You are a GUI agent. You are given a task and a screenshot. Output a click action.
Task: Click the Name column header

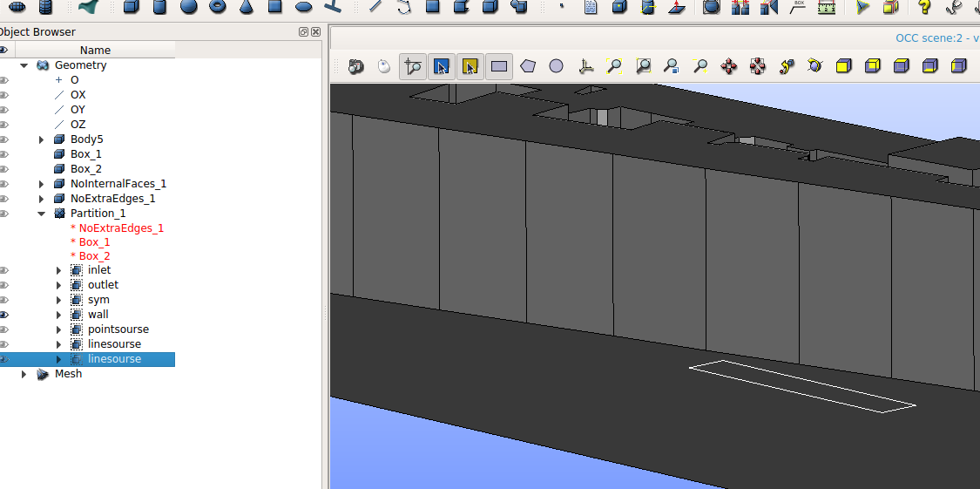95,51
